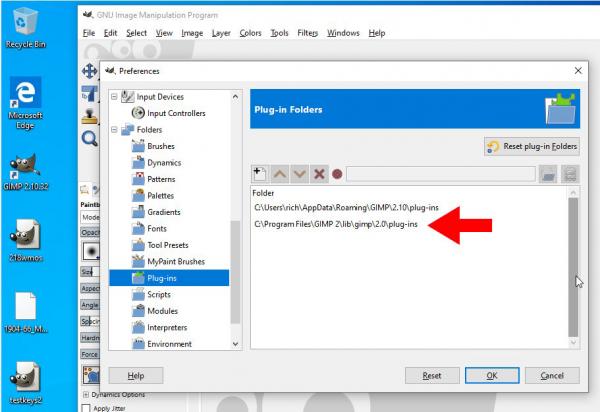Click the add new folder icon

coord(260,174)
